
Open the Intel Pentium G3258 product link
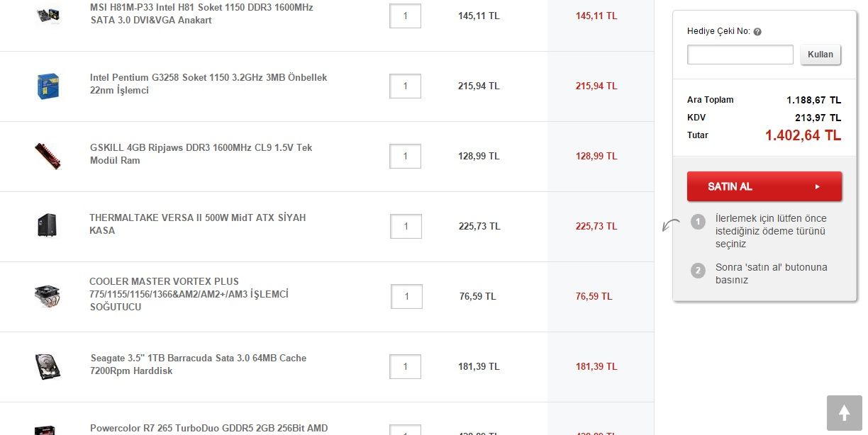coord(208,84)
